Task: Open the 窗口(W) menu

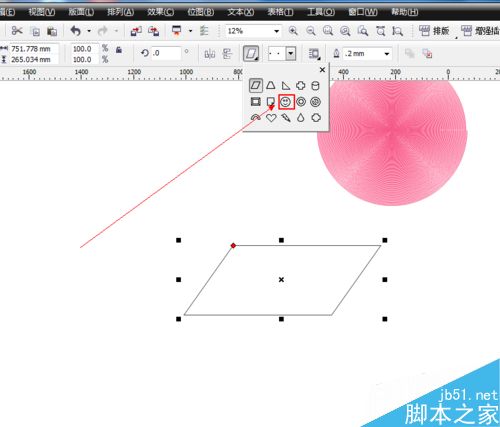Action: pos(363,12)
